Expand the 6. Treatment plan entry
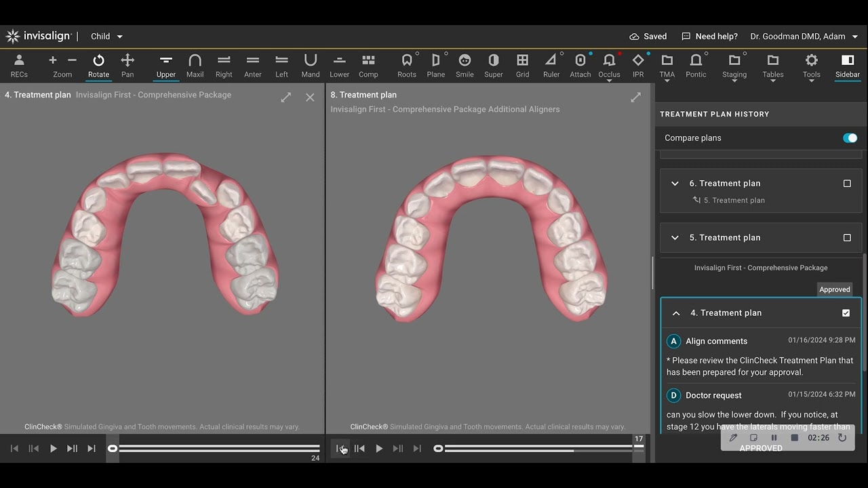 675,184
